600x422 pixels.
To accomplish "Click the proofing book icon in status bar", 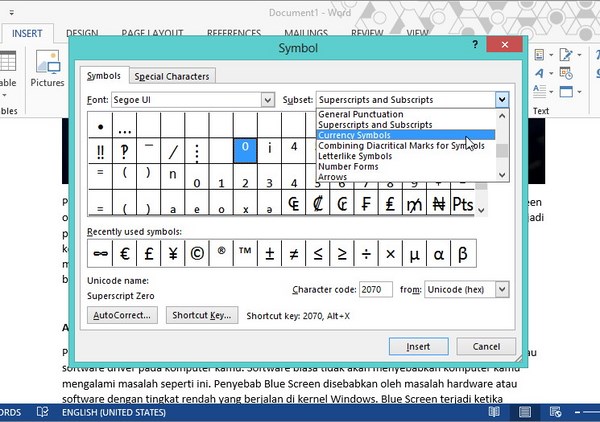I will pyautogui.click(x=42, y=412).
